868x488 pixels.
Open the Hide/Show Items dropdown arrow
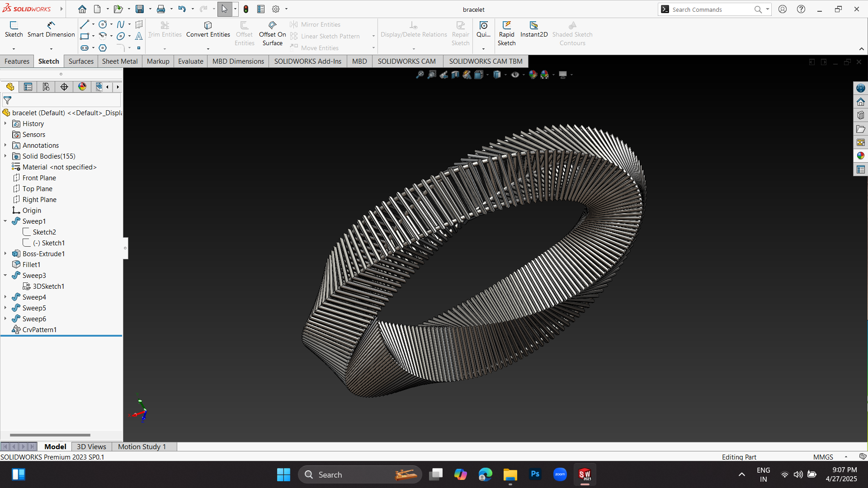click(x=524, y=75)
